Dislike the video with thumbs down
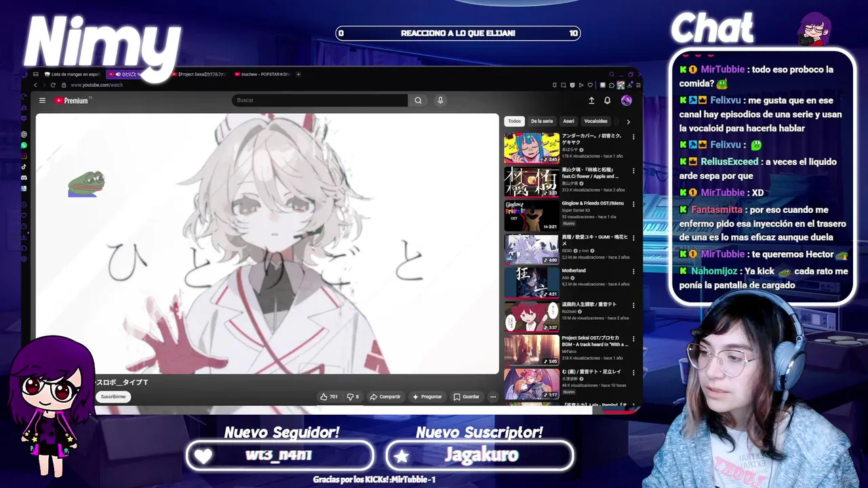 click(353, 396)
